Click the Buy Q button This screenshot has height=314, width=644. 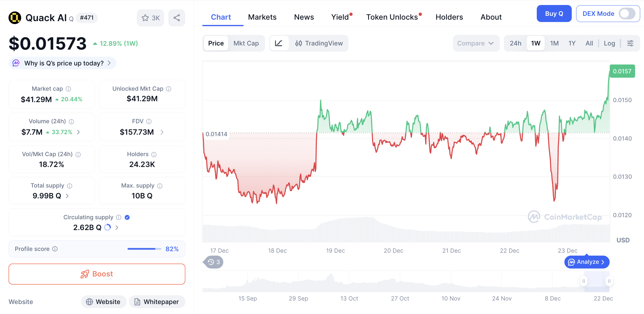click(554, 13)
